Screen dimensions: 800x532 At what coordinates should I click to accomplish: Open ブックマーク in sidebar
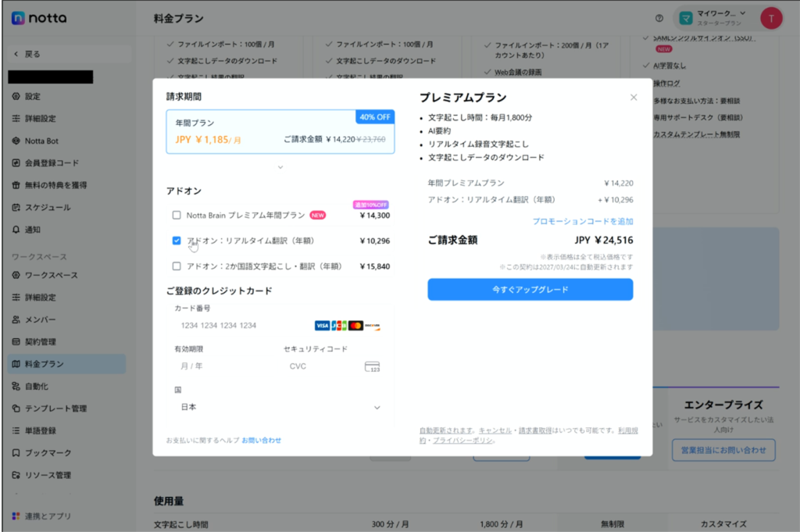tap(47, 453)
